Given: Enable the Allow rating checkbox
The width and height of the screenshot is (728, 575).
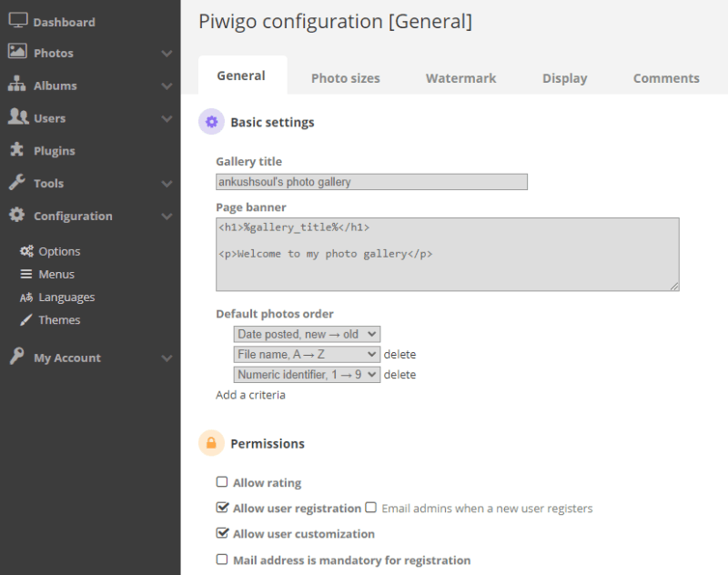Looking at the screenshot, I should pos(222,482).
